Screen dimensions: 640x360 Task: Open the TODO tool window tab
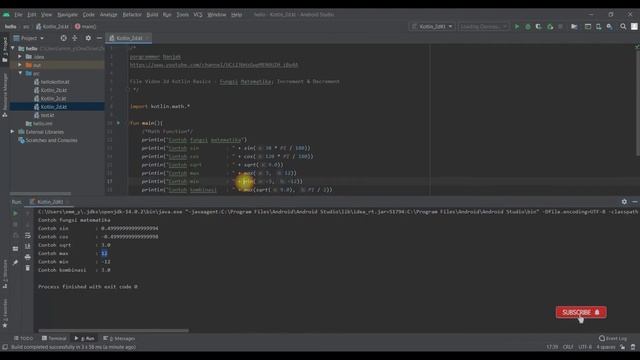coord(23,338)
